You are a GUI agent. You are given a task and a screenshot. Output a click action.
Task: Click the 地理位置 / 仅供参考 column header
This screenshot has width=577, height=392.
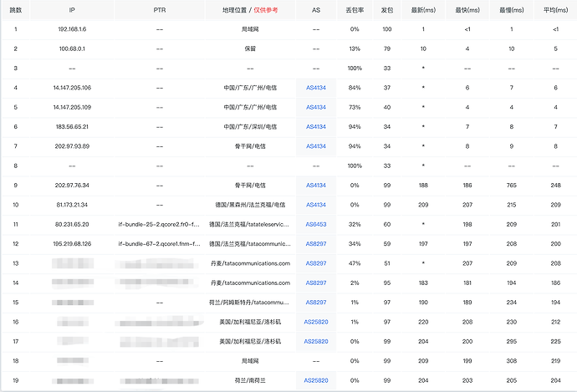pos(250,10)
